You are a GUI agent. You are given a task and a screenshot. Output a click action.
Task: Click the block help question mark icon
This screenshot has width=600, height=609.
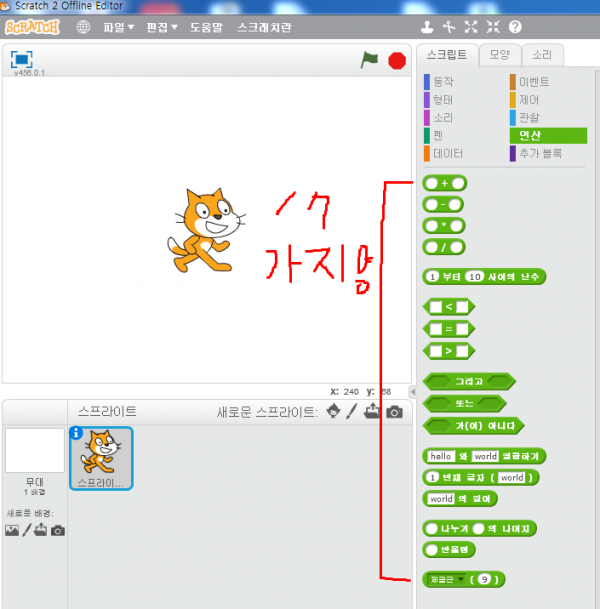515,27
